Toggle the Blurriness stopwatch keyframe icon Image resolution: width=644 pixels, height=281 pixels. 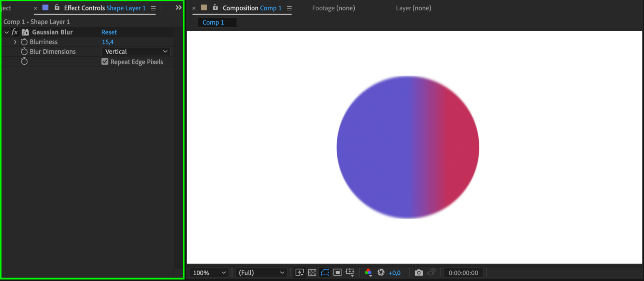(24, 42)
